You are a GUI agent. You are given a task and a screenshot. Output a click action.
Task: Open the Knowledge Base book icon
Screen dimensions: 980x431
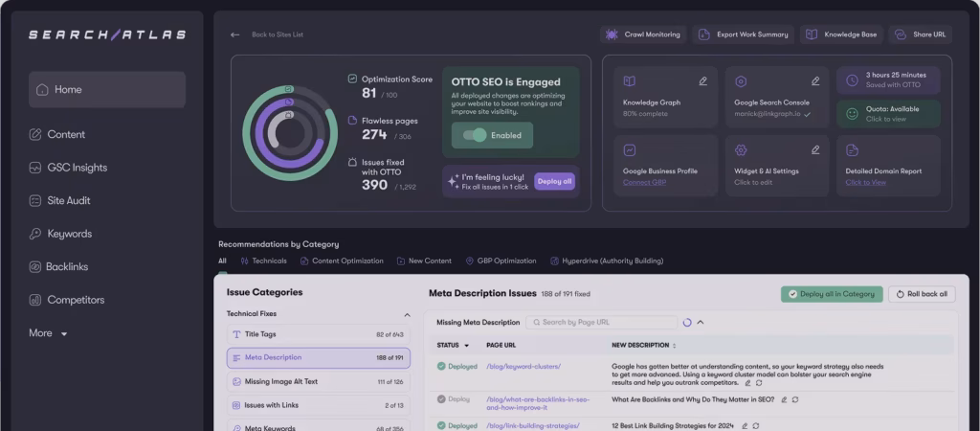point(812,34)
